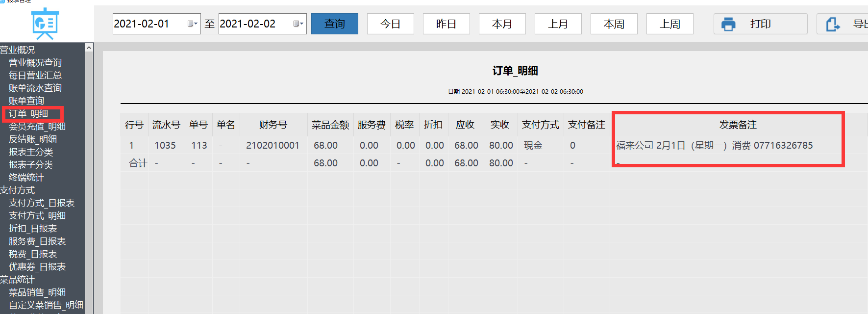868x314 pixels.
Task: Click the 合计 total row label
Action: [138, 163]
